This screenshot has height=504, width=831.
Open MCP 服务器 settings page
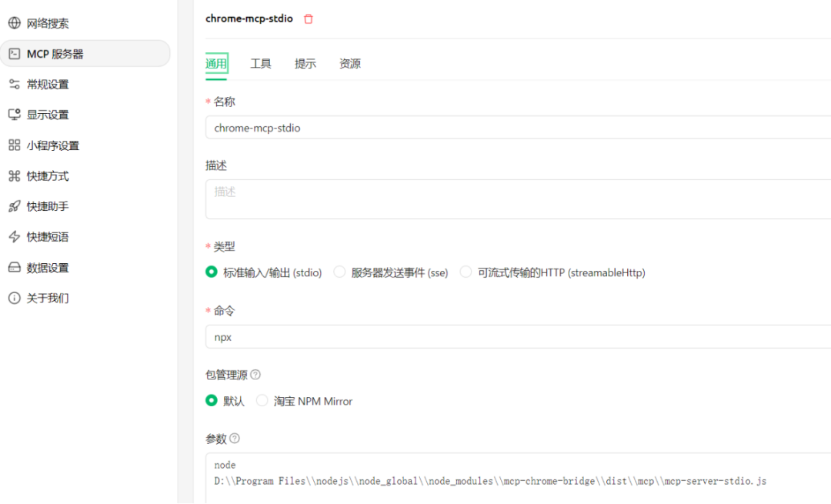[x=85, y=54]
